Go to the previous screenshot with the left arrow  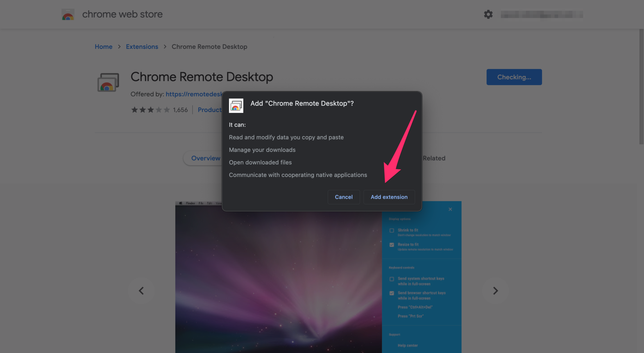pos(141,290)
